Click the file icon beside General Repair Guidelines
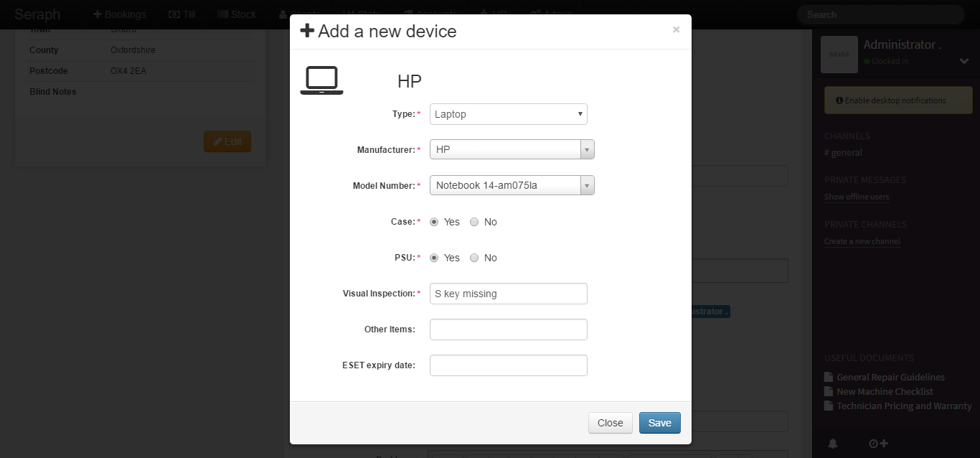Image resolution: width=980 pixels, height=458 pixels. tap(829, 378)
